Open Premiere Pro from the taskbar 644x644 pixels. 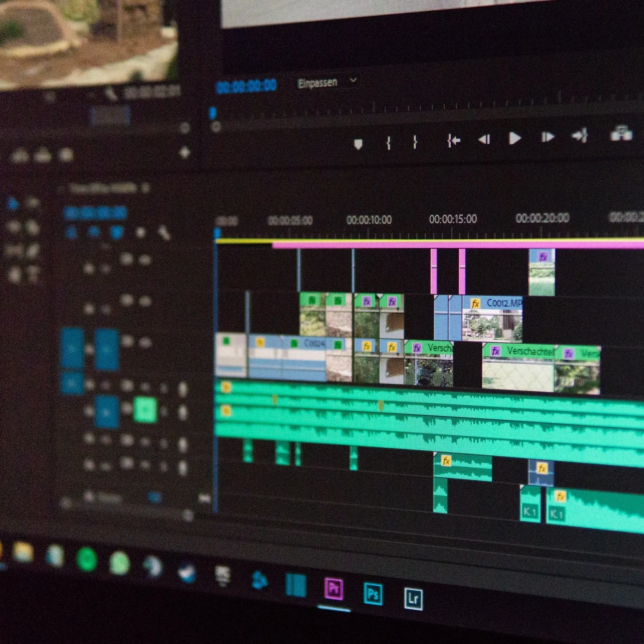(334, 588)
